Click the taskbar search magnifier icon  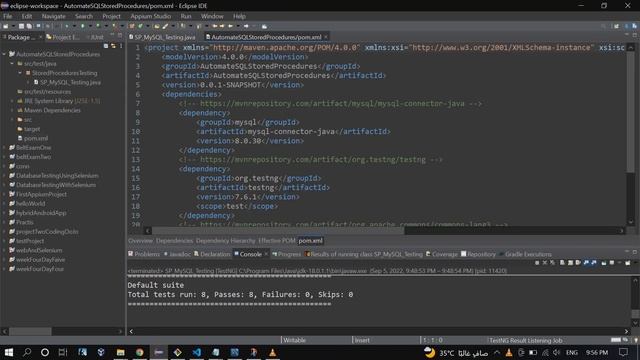pyautogui.click(x=27, y=352)
